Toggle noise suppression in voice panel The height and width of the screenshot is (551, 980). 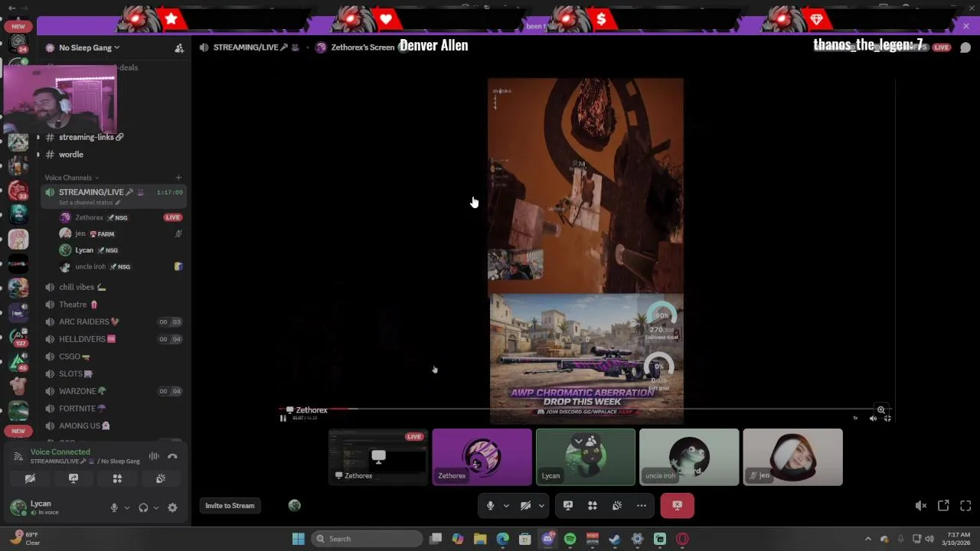(x=154, y=456)
